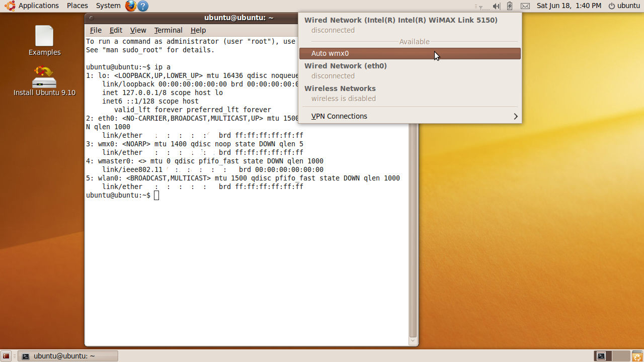Open the mail envelope indicator

pyautogui.click(x=525, y=6)
